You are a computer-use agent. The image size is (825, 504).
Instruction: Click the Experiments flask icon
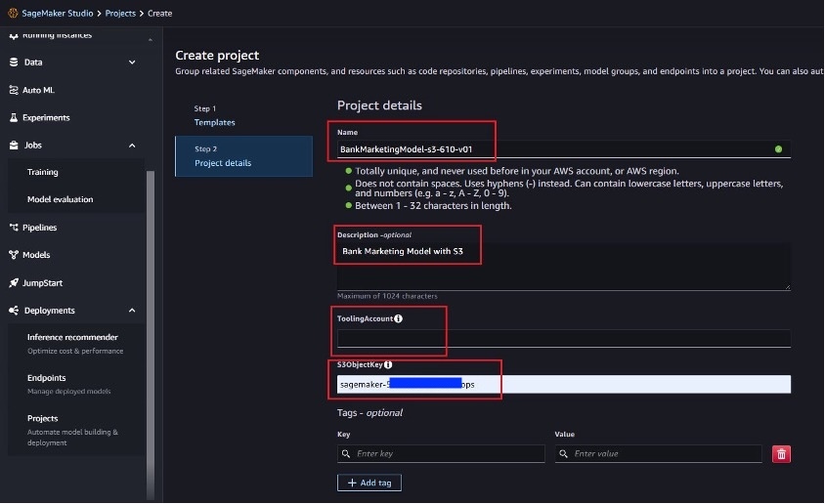click(14, 118)
